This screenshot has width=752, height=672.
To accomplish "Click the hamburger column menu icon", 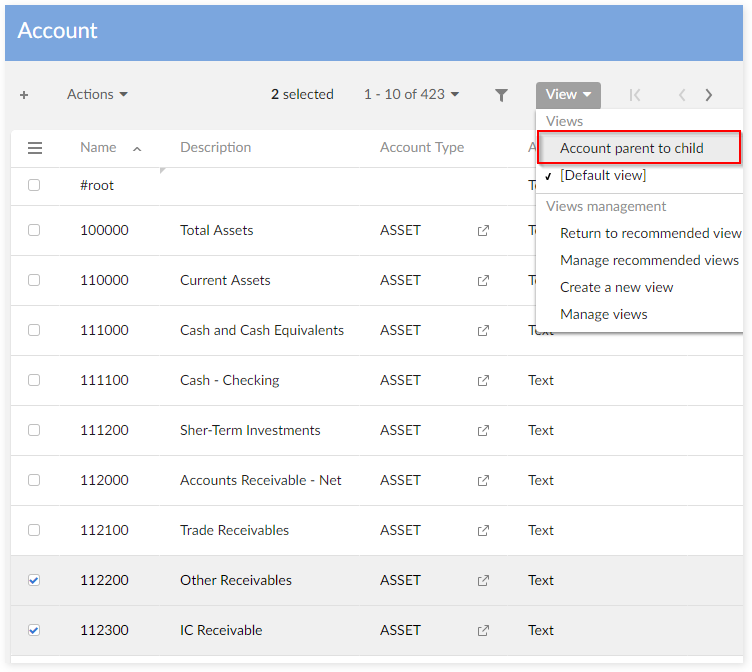I will pyautogui.click(x=35, y=148).
